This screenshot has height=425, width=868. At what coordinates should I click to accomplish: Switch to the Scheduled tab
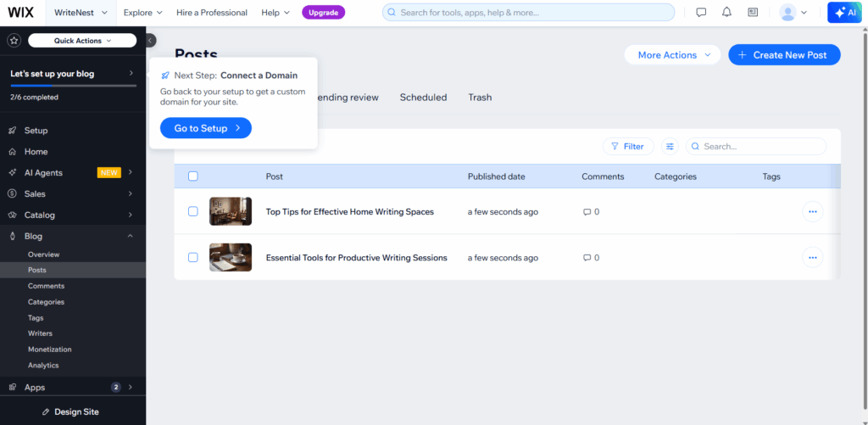click(423, 98)
